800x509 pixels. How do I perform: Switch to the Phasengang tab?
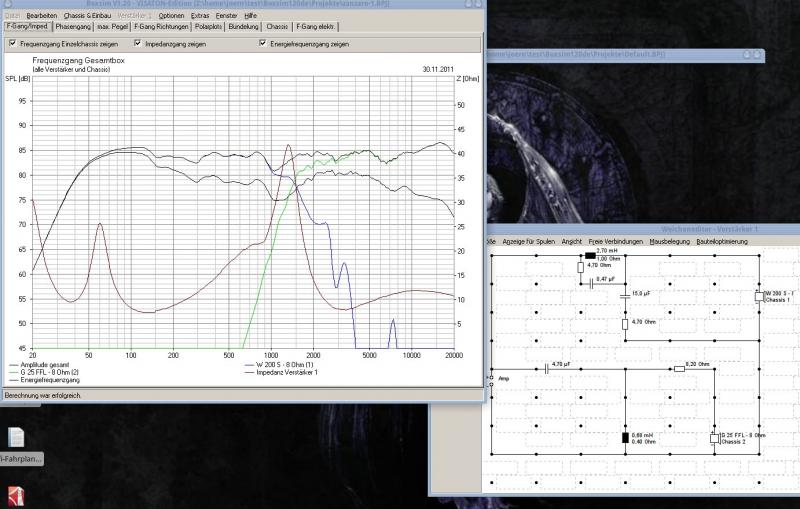click(x=73, y=27)
